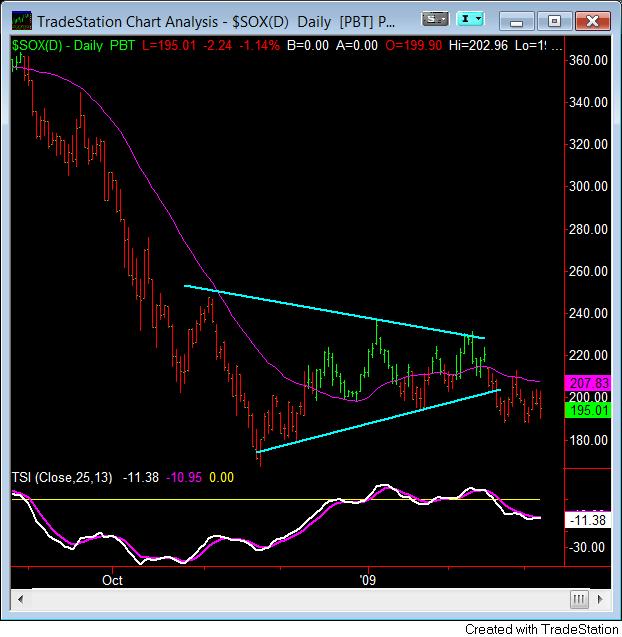
Task: Click the 360.00 price axis label
Action: [588, 61]
